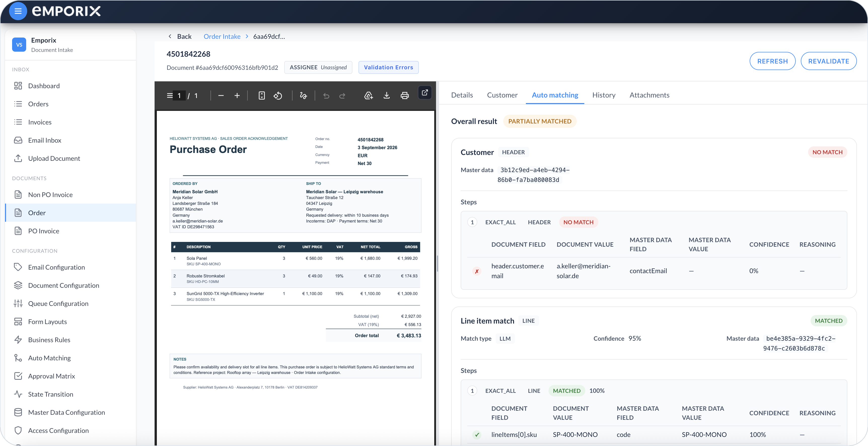
Task: Undo the last annotation
Action: pos(326,96)
